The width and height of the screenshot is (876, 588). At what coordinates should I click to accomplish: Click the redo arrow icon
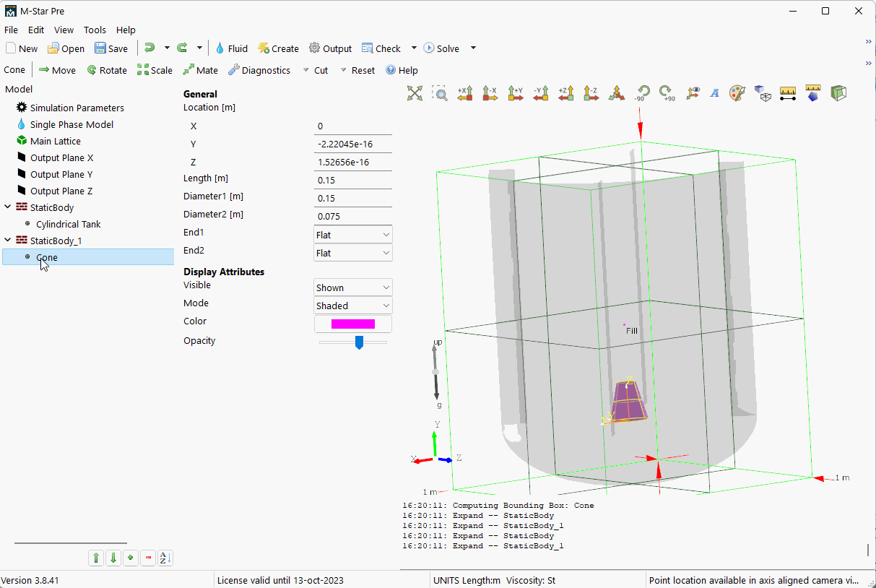pos(183,48)
